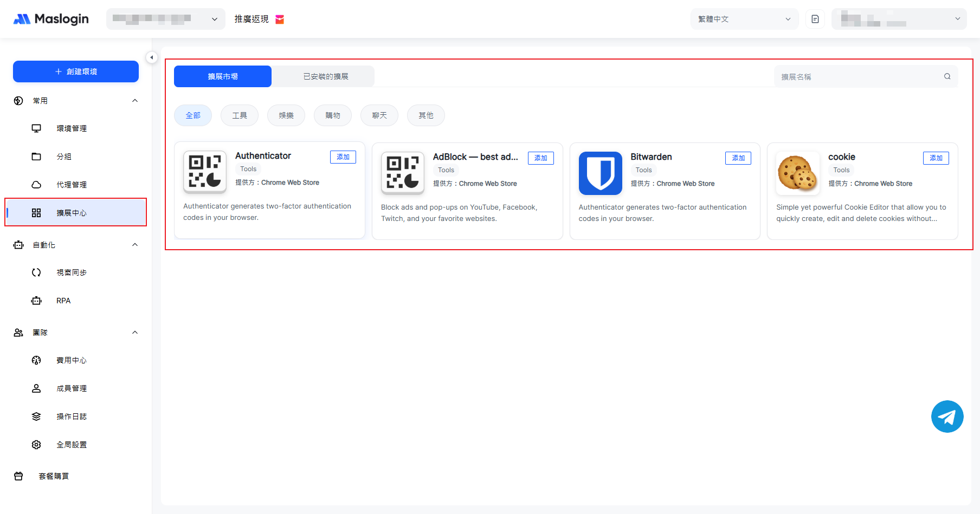Viewport: 980px width, 514px height.
Task: Click the cookie extension icon
Action: 797,173
